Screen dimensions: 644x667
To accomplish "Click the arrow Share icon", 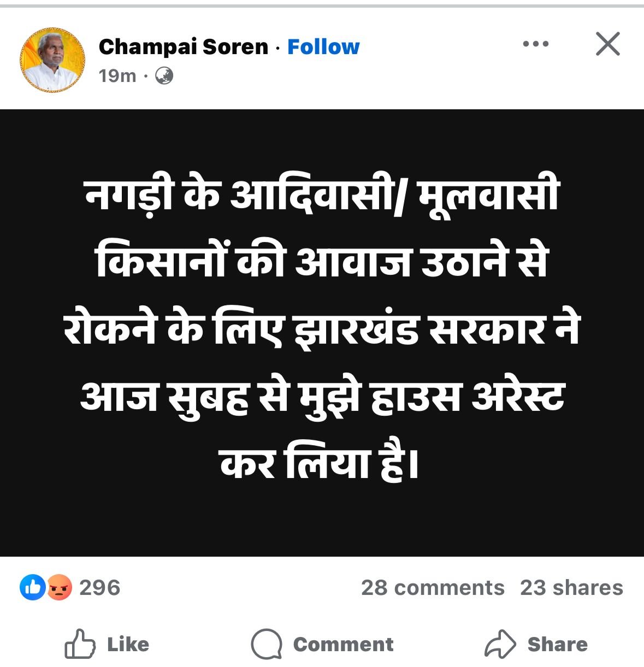I will click(x=500, y=644).
